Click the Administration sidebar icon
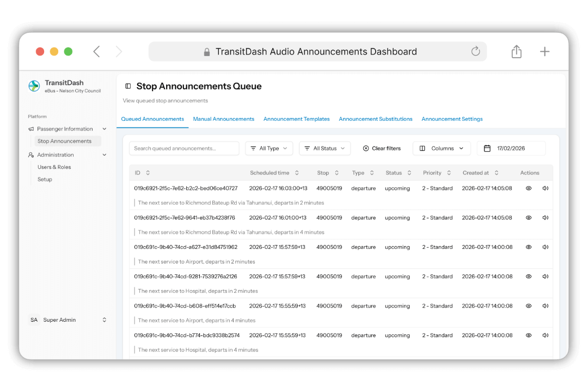The image size is (588, 392). click(x=32, y=155)
